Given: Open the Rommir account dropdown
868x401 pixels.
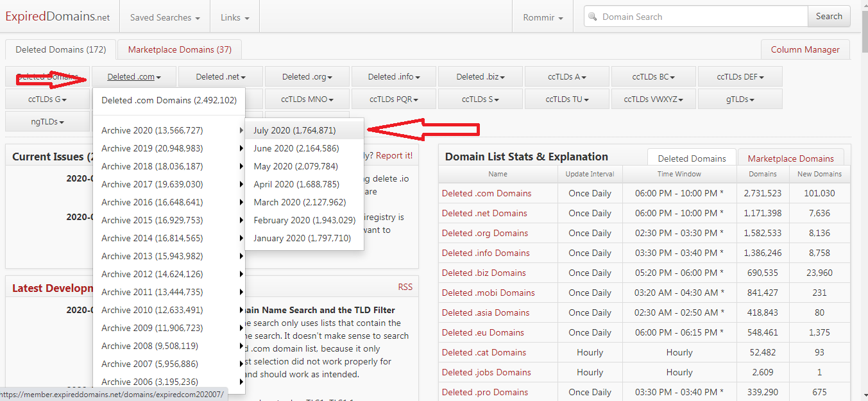Looking at the screenshot, I should tap(543, 17).
